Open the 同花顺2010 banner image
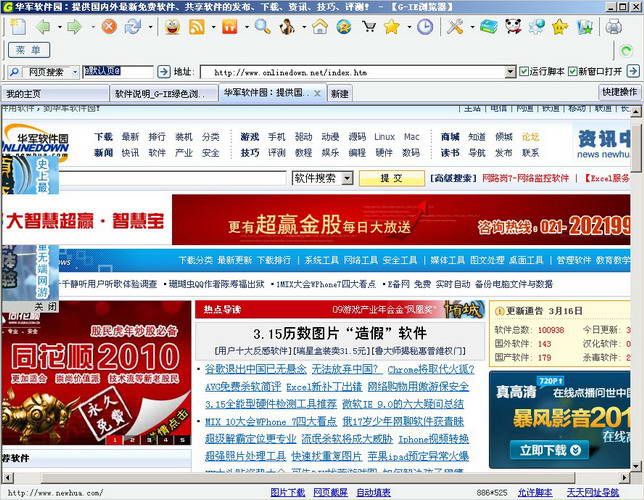Screen dimensions: 644x500 coord(96,373)
